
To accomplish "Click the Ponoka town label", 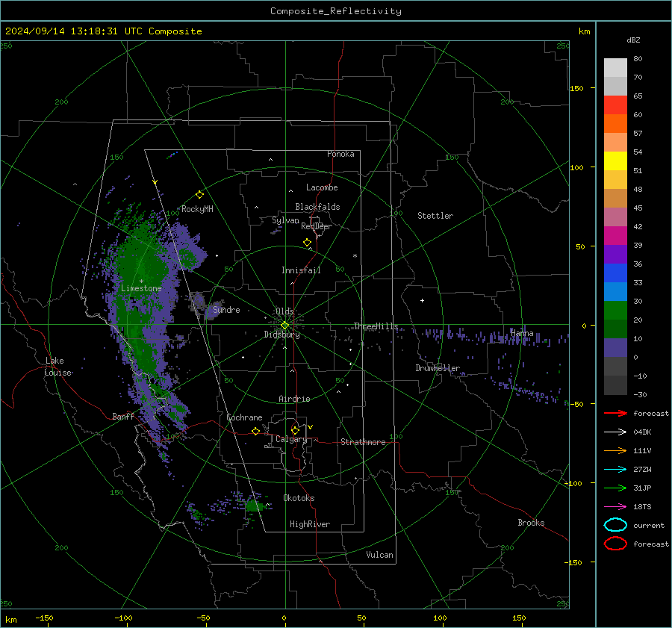I will (340, 154).
